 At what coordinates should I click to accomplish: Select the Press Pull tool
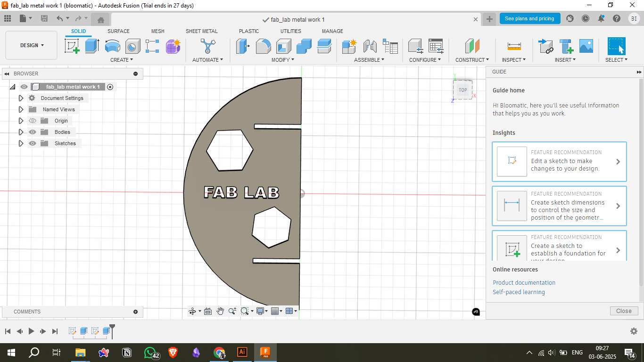click(243, 46)
